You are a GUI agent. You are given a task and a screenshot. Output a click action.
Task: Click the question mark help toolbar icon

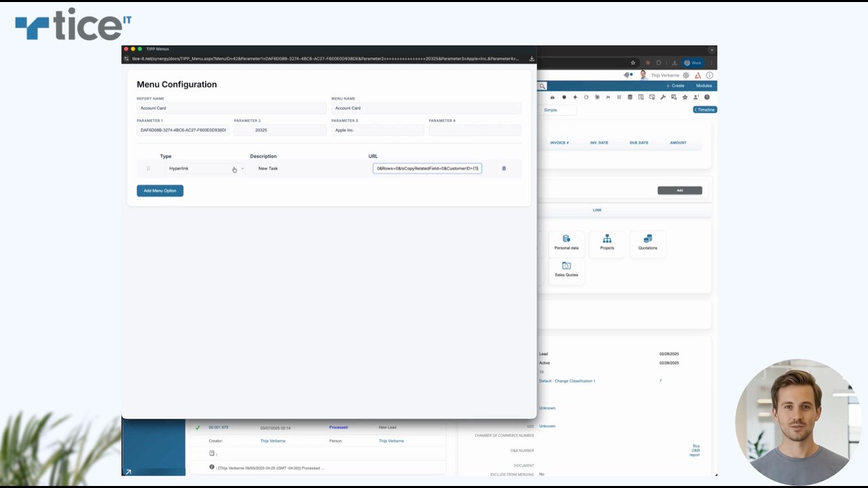(707, 97)
